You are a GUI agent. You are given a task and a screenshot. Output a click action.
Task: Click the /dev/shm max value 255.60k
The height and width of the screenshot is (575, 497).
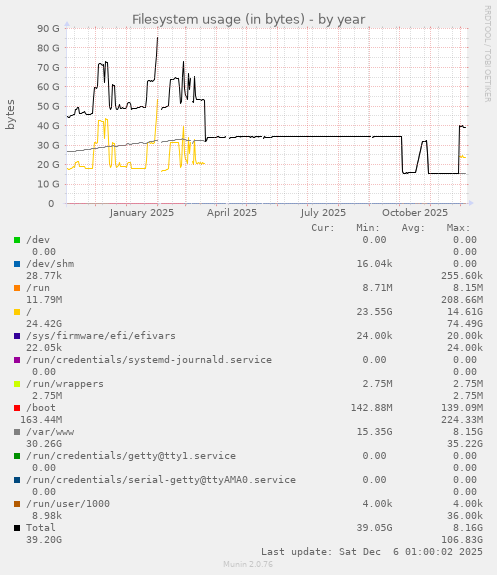(462, 276)
